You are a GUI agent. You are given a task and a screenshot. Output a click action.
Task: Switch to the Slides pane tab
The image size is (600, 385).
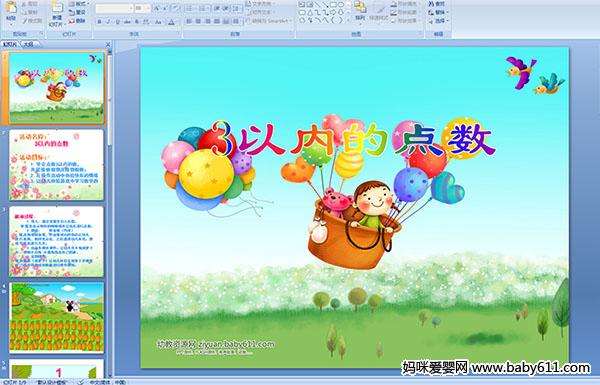coord(10,44)
